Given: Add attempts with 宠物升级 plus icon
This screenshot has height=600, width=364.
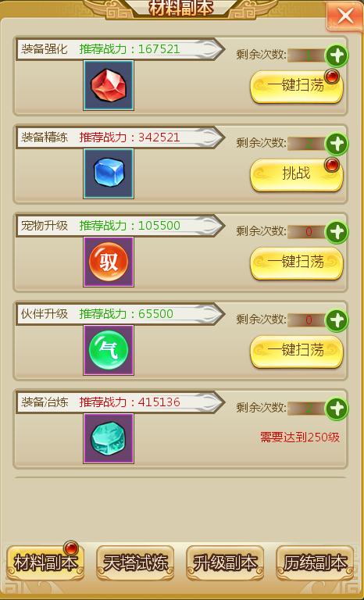Looking at the screenshot, I should click(x=337, y=232).
